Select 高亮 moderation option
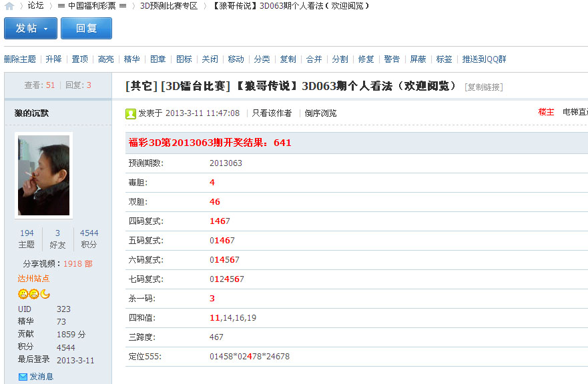Viewport: 588px width, 384px height. [105, 59]
